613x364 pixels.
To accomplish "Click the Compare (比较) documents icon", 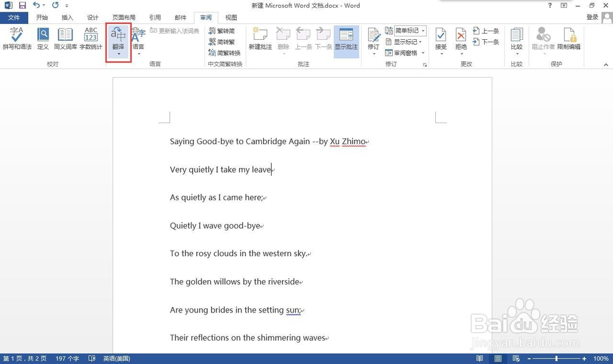I will 516,35.
